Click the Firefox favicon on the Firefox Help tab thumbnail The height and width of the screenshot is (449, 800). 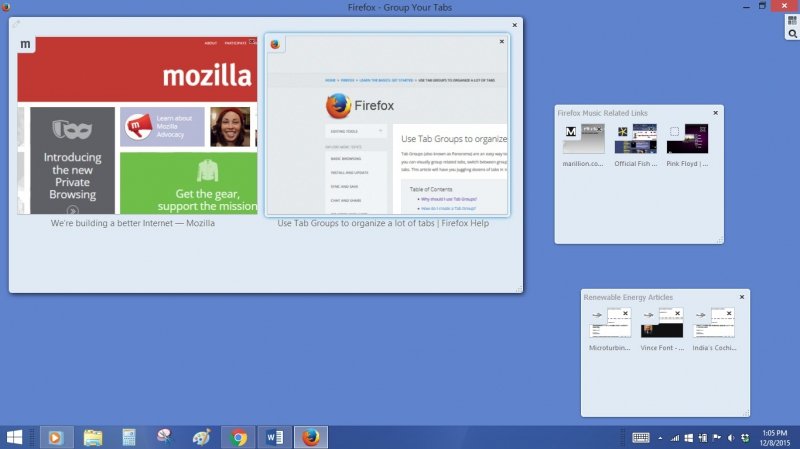tap(276, 44)
